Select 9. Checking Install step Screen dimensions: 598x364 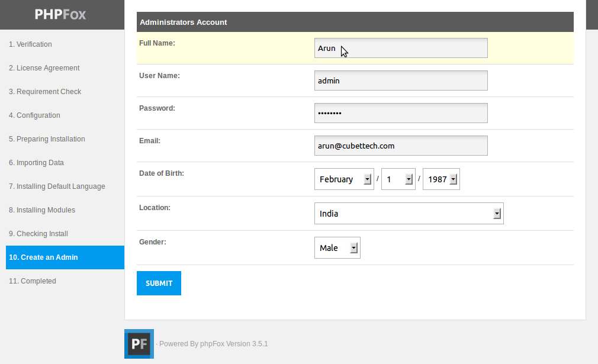[x=38, y=233]
